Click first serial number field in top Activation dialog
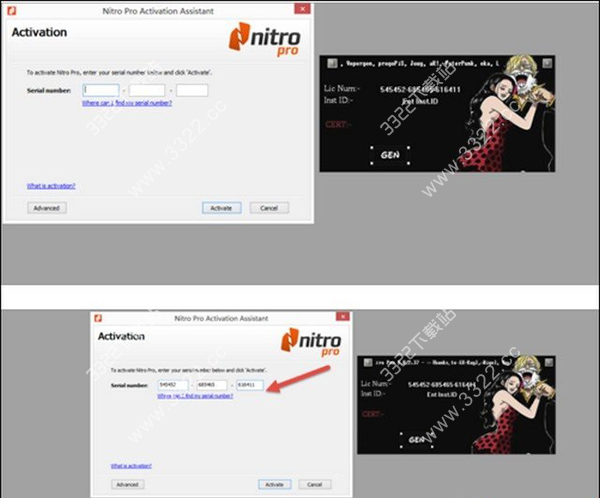 pos(101,90)
